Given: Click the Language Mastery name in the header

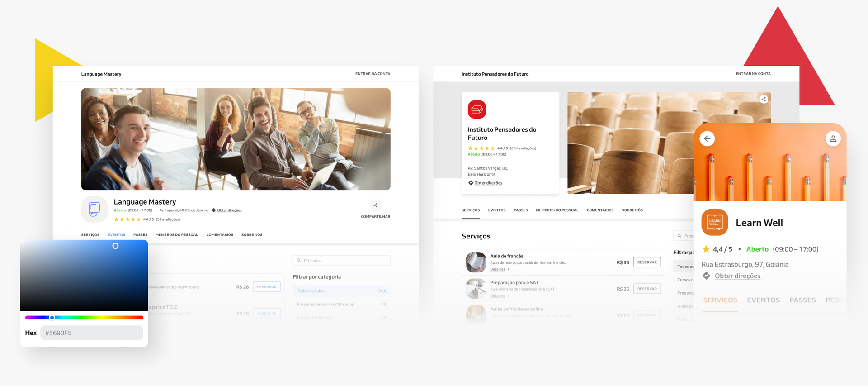Looking at the screenshot, I should click(101, 74).
